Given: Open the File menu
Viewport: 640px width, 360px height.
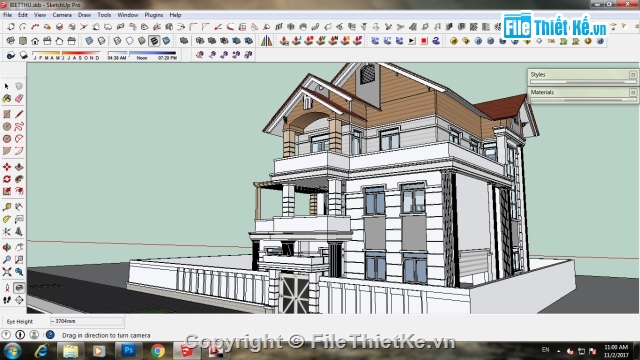Looking at the screenshot, I should pos(7,15).
